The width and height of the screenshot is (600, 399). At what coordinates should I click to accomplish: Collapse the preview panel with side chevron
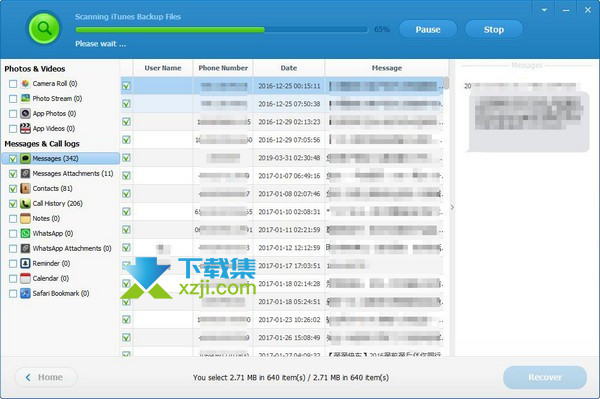(452, 207)
